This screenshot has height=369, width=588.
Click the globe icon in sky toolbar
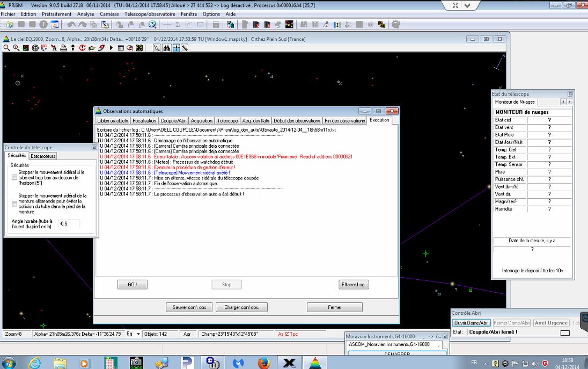coord(35,48)
